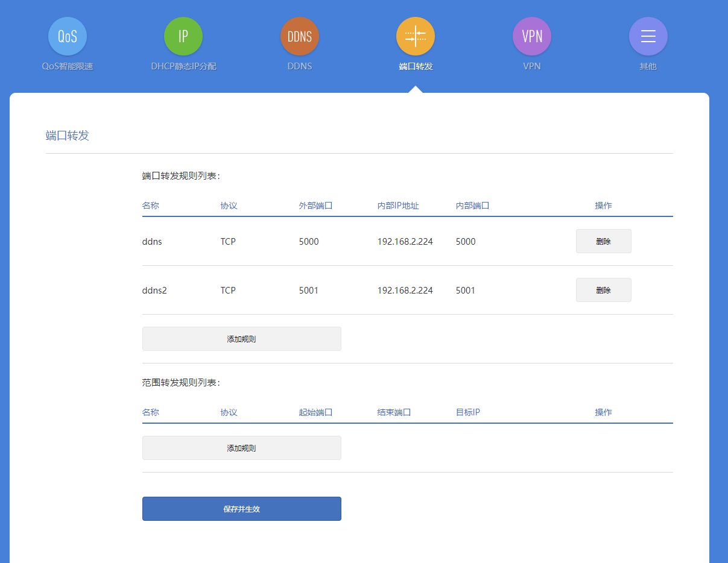The height and width of the screenshot is (563, 728).
Task: Click the green IP DHCP icon
Action: (x=183, y=36)
